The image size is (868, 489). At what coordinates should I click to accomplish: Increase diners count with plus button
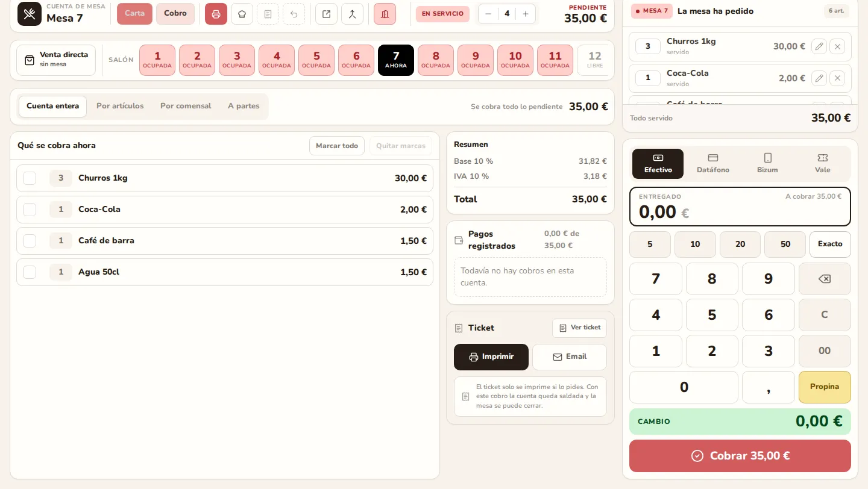tap(526, 14)
